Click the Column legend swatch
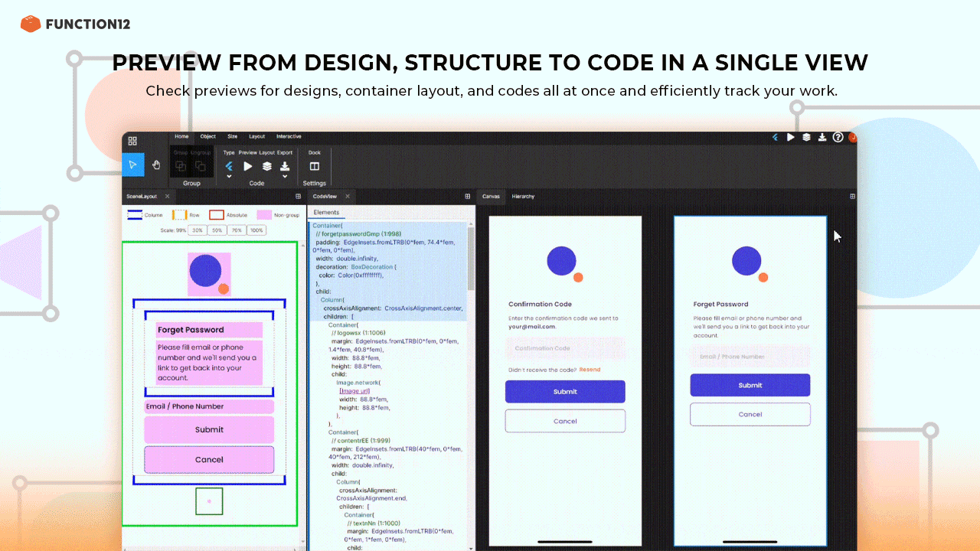Viewport: 980px width, 551px height. pyautogui.click(x=135, y=215)
